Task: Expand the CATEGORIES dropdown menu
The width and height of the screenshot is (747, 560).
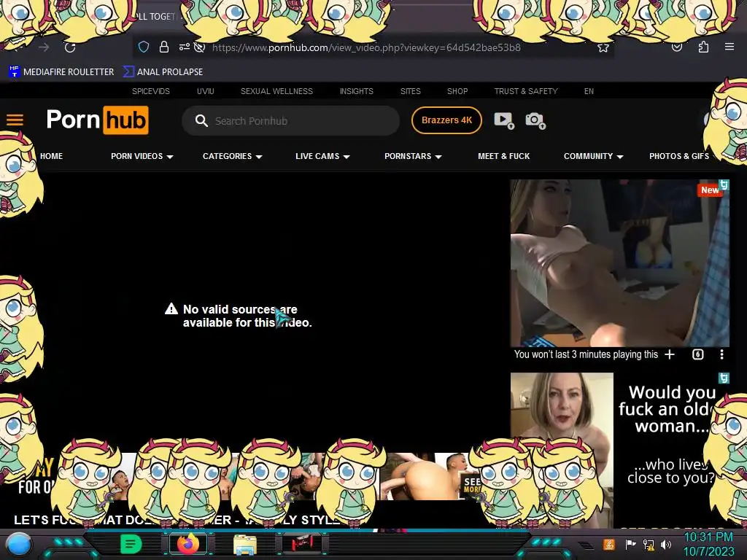Action: point(233,156)
